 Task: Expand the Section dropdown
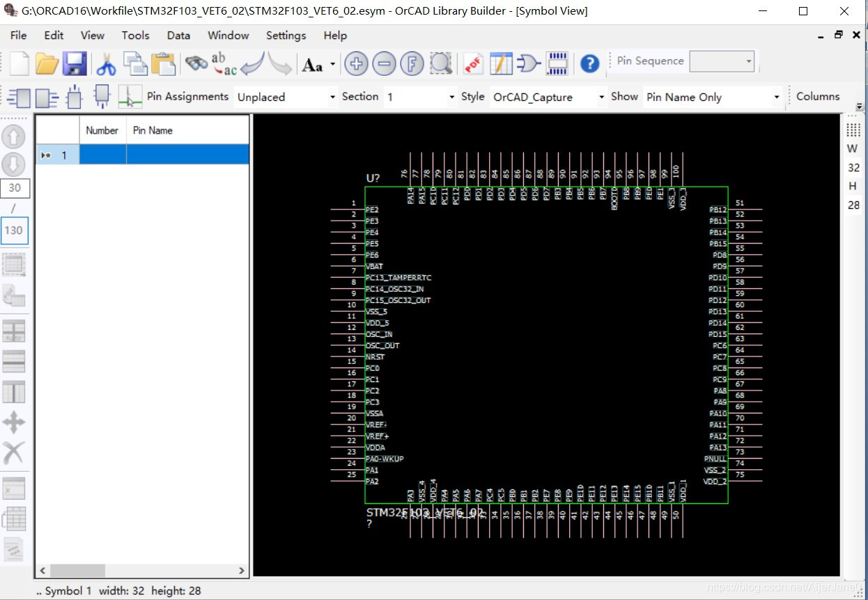[x=451, y=97]
